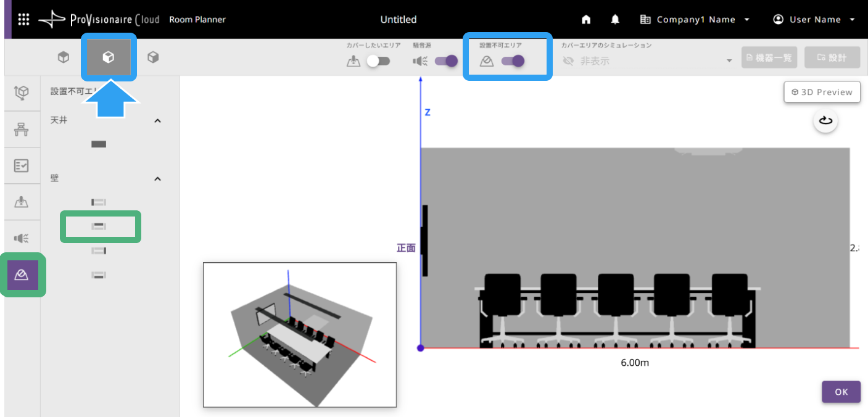Viewport: 868px width, 417px height.
Task: Go to the home page icon
Action: click(586, 20)
